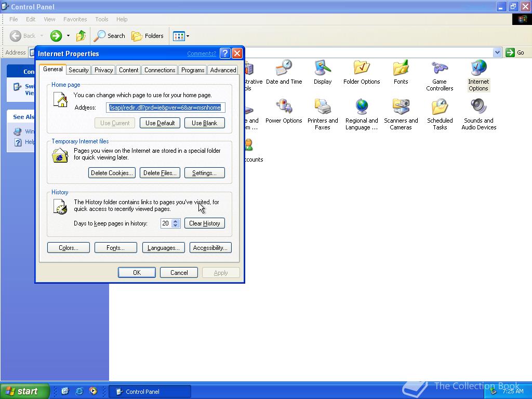Image resolution: width=532 pixels, height=399 pixels.
Task: Click the Use Default button
Action: click(x=160, y=123)
